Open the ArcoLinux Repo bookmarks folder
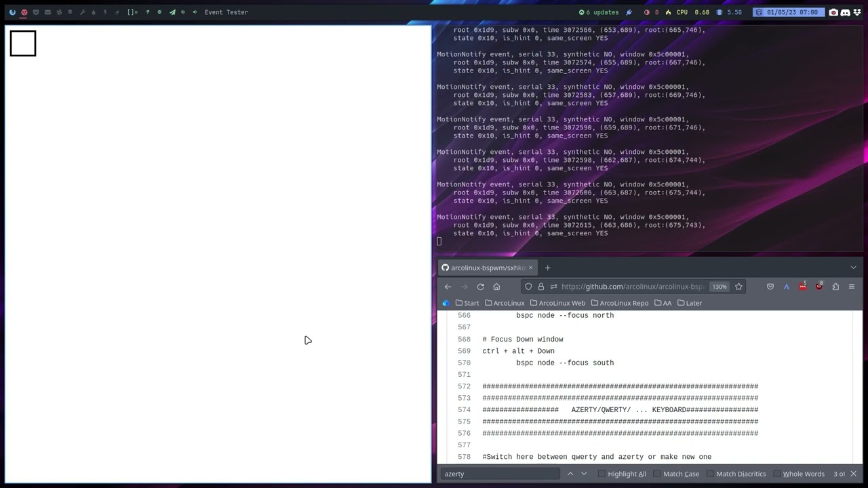Image resolution: width=868 pixels, height=488 pixels. pyautogui.click(x=620, y=303)
